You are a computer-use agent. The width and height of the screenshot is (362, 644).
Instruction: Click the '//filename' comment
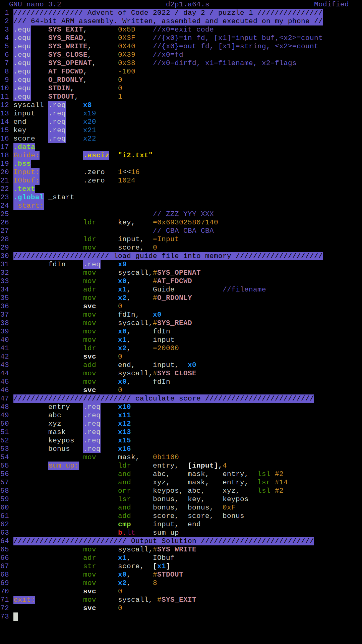[244, 289]
